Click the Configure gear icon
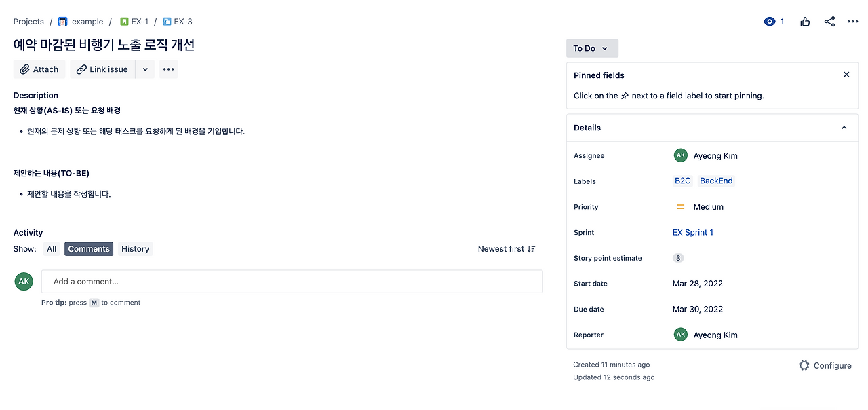Screen dimensions: 868x410 (804, 365)
